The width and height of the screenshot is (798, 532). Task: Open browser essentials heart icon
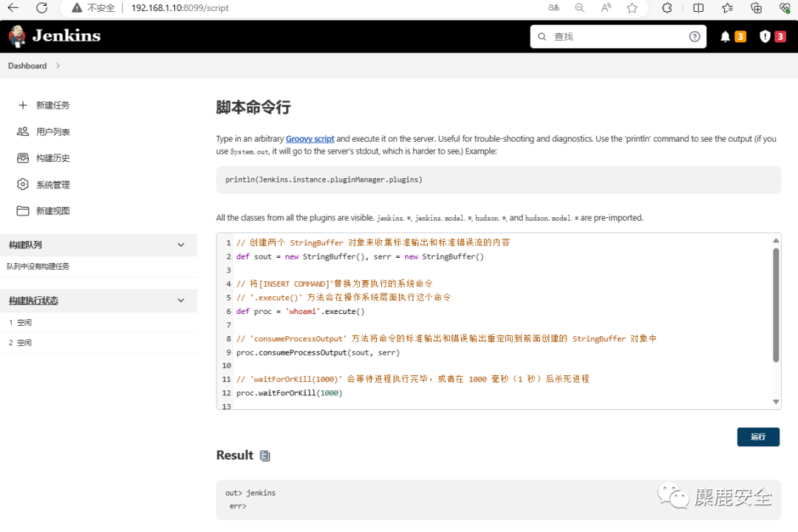[x=785, y=7]
